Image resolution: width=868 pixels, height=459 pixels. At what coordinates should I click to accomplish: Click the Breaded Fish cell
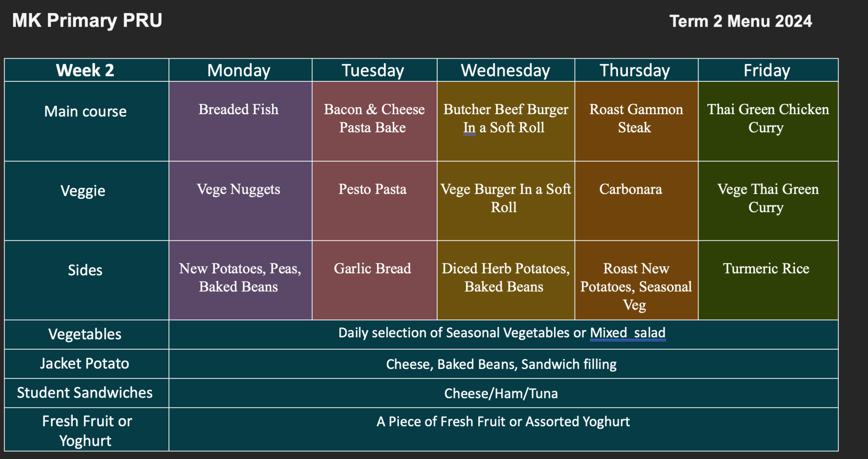pos(240,121)
